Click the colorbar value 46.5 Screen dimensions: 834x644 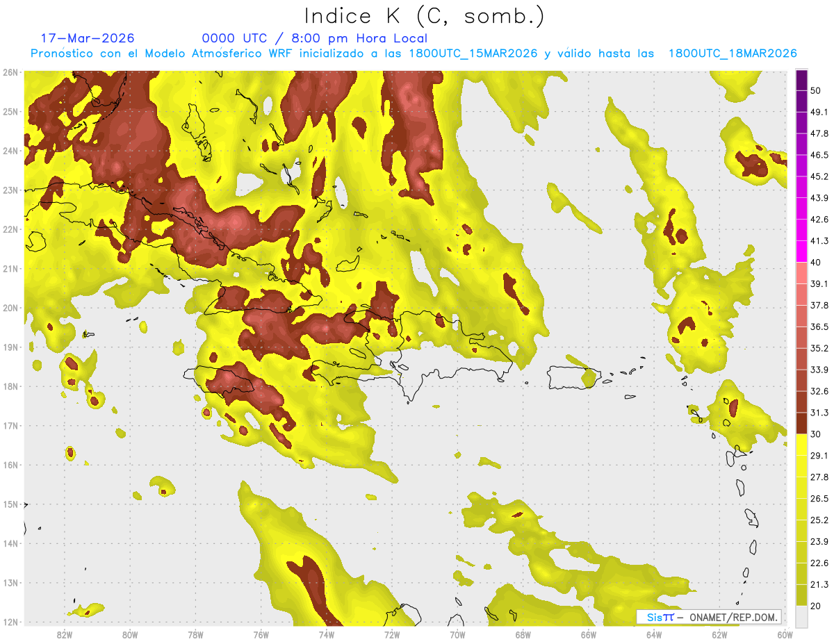[819, 155]
